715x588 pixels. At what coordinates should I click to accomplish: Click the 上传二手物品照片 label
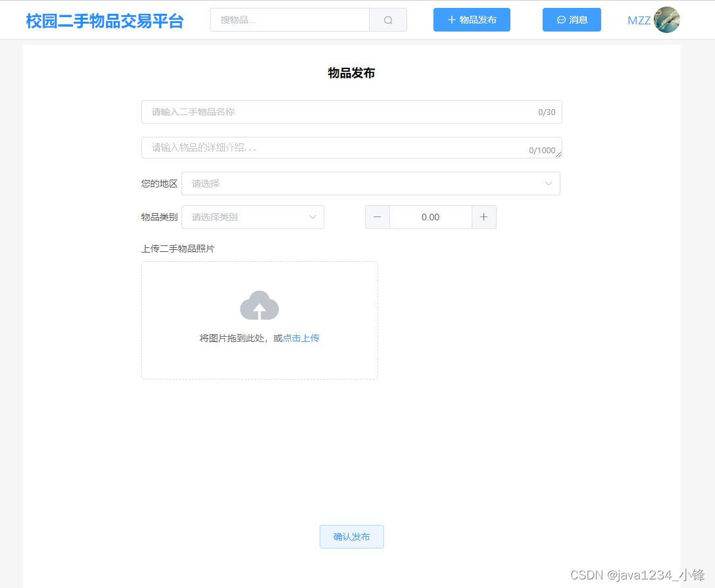178,249
